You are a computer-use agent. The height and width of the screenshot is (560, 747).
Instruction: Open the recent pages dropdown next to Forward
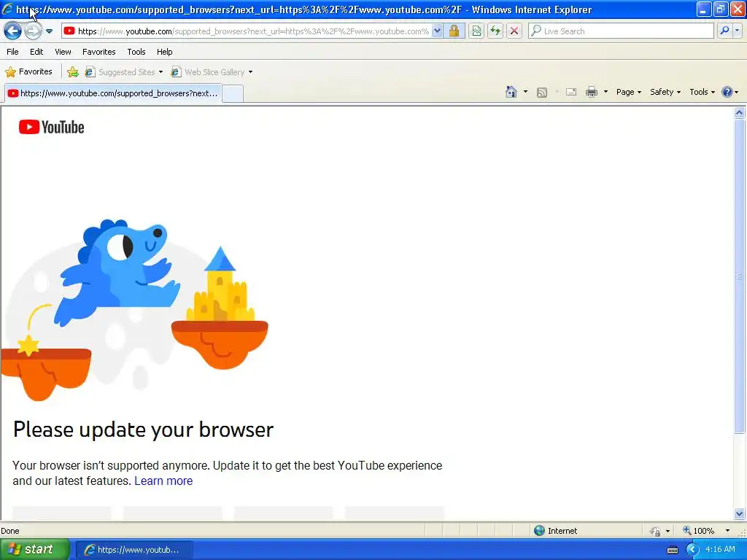click(49, 31)
